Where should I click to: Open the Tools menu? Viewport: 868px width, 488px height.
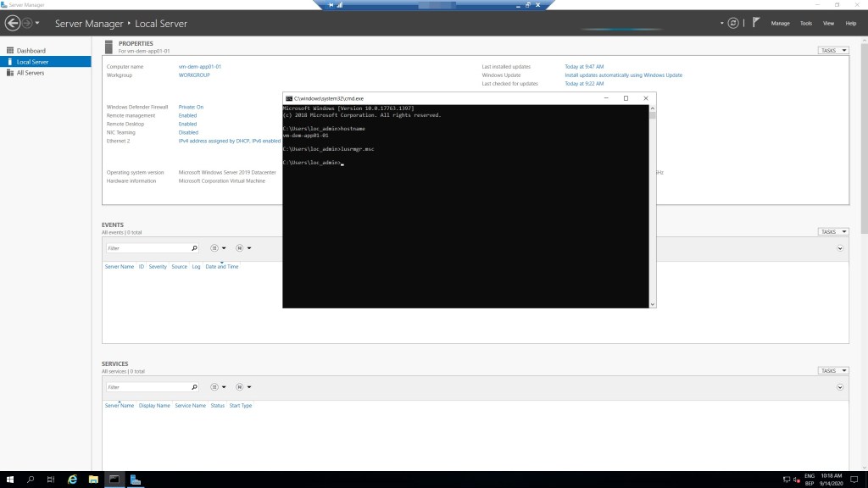805,24
